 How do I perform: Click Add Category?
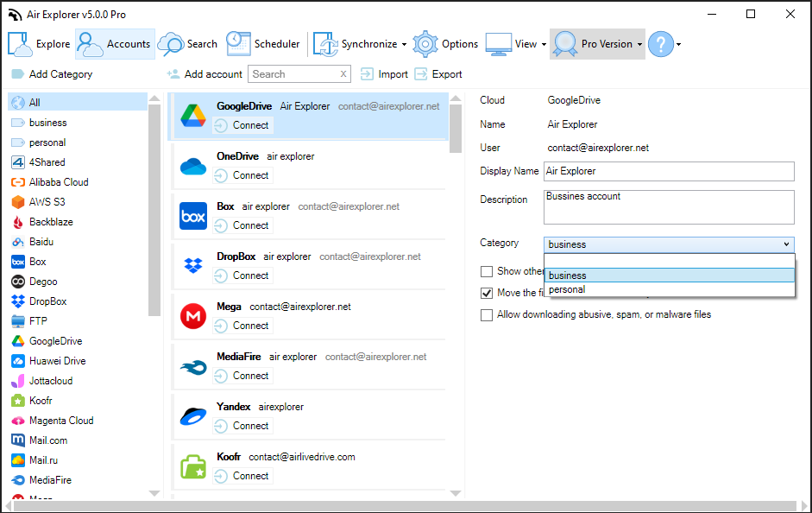pyautogui.click(x=52, y=74)
